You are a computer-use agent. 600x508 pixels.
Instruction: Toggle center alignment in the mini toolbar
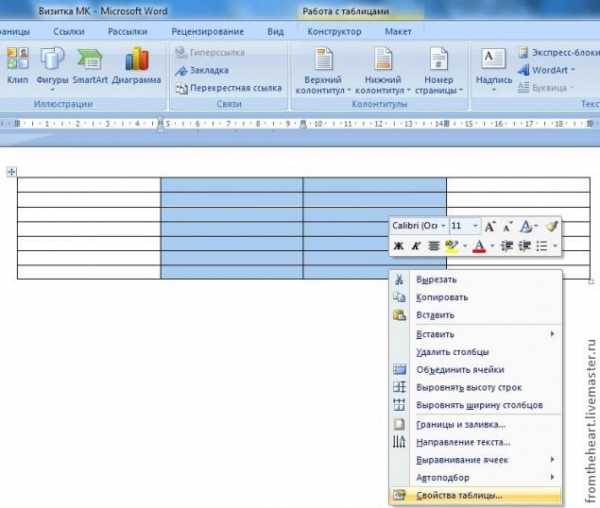coord(434,245)
